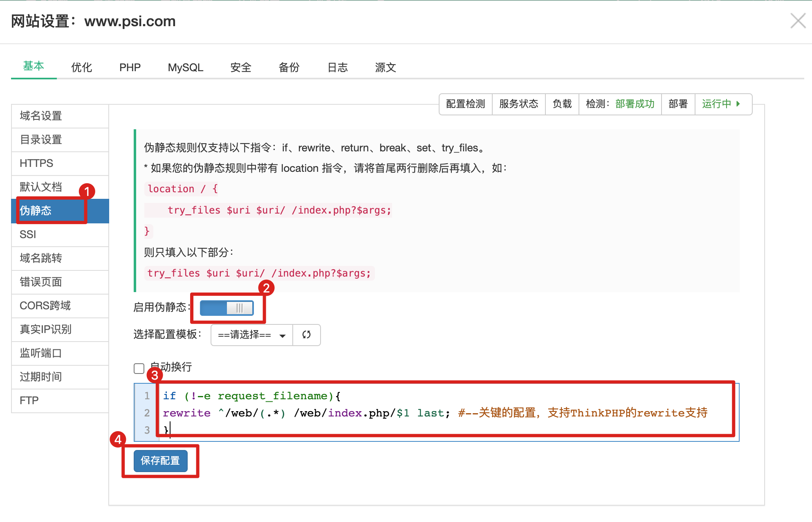The width and height of the screenshot is (812, 522).
Task: Click the refresh template icon
Action: pyautogui.click(x=306, y=335)
